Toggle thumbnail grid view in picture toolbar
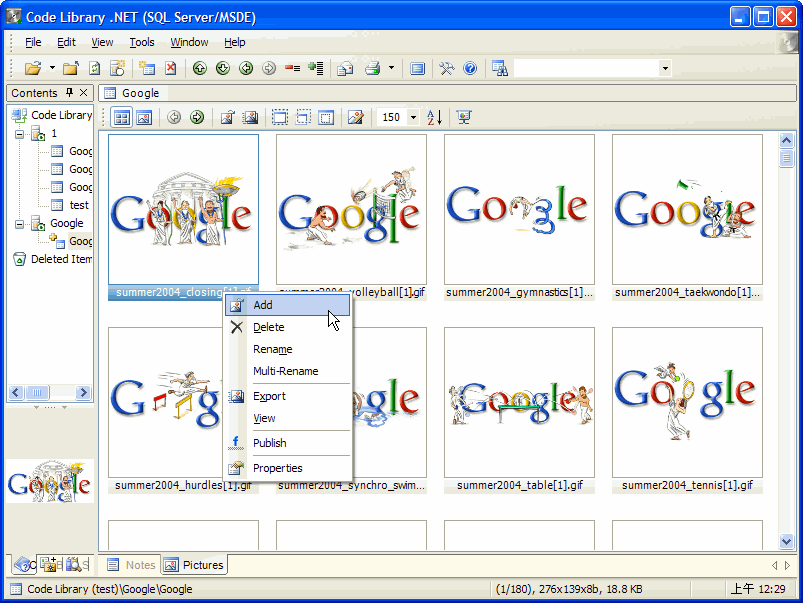The width and height of the screenshot is (803, 603). pos(122,117)
